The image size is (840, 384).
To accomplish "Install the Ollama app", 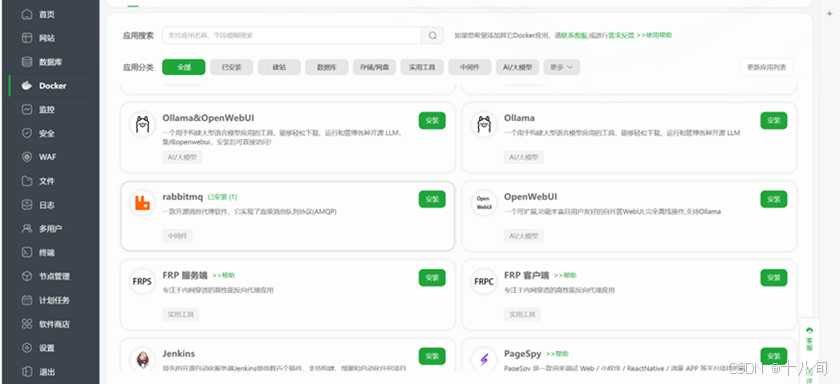I will 774,121.
